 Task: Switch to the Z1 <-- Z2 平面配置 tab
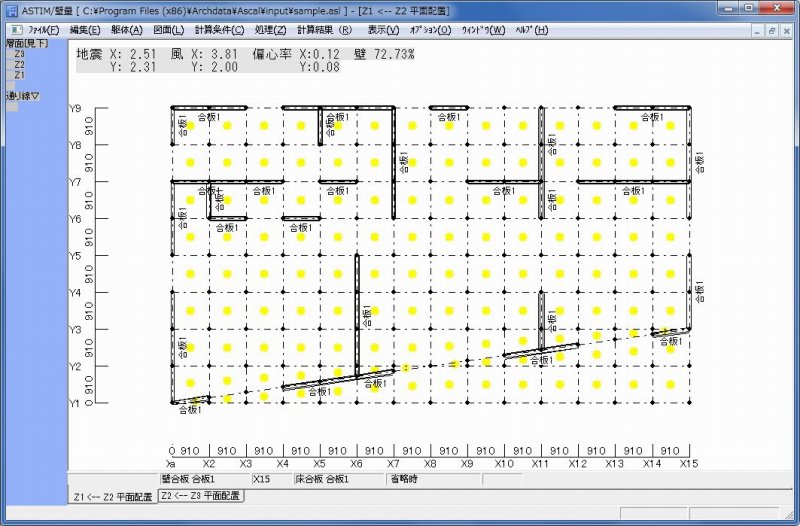pyautogui.click(x=110, y=496)
